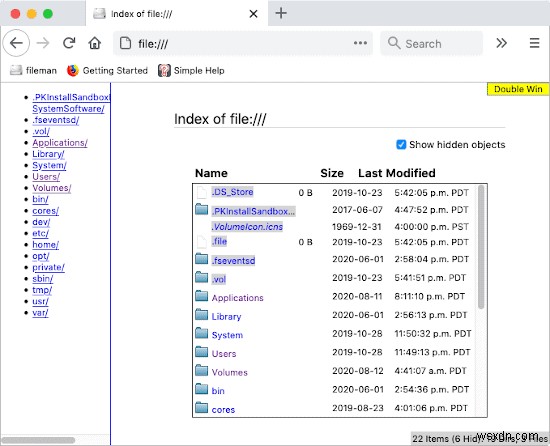
Task: Click folder icon beside System
Action: point(202,333)
